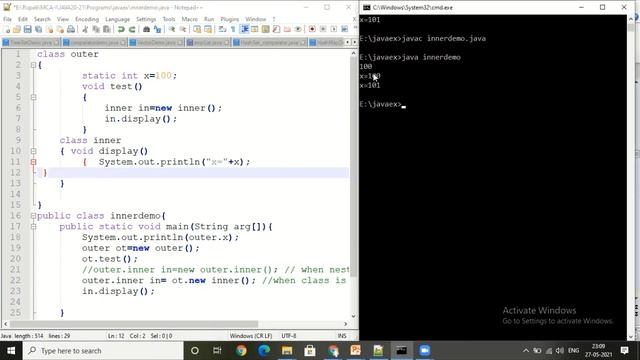This screenshot has height=360, width=640.
Task: Open the Macro menu
Action: point(189,19)
